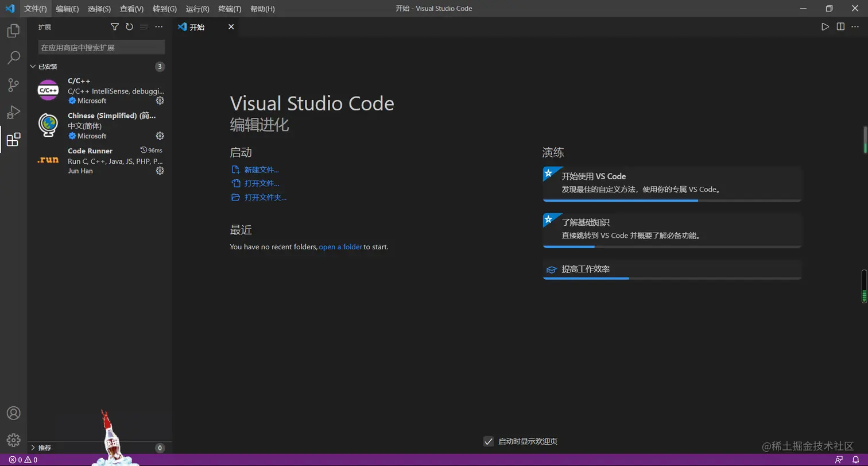Refresh the extensions list

pyautogui.click(x=129, y=27)
